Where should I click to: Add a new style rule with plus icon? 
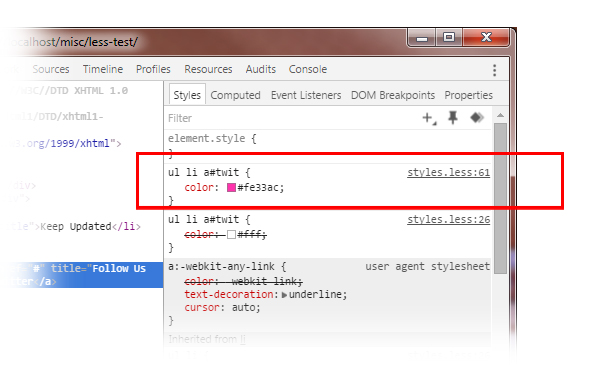coord(429,118)
